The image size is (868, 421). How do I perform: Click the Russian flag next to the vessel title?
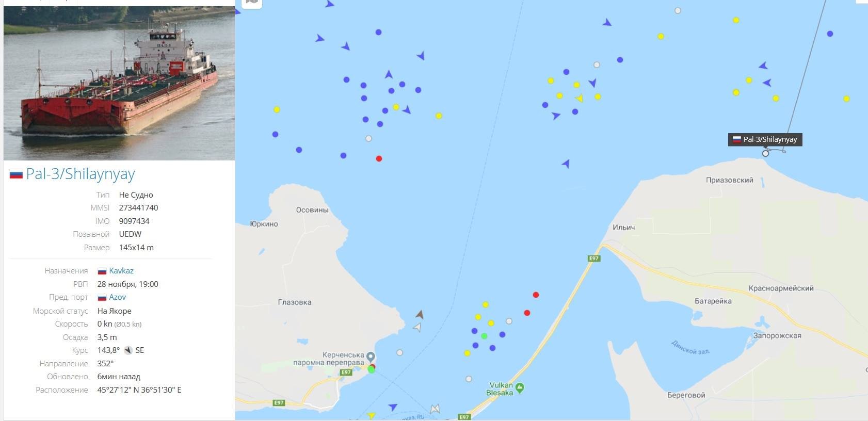coord(16,174)
